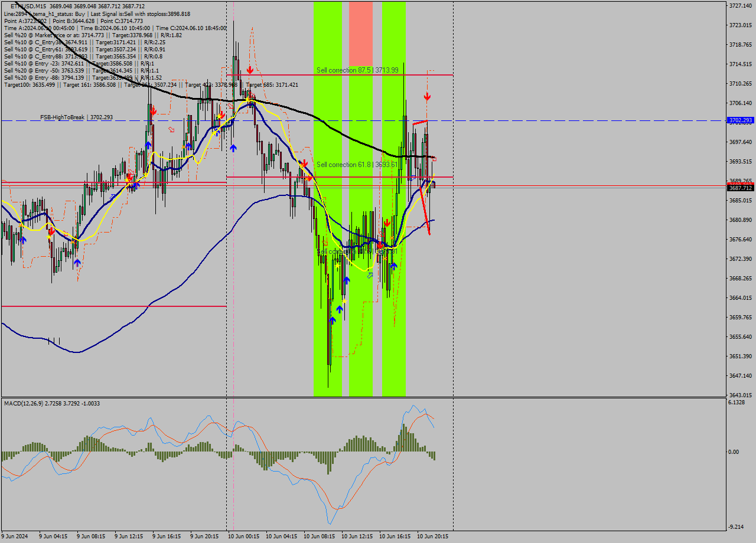Select the leftmost blue buy arrow on the chart

pos(23,240)
